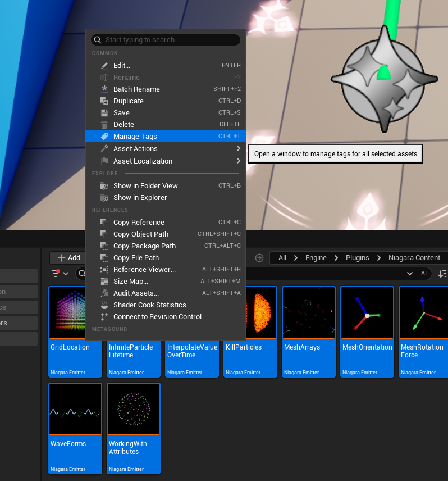Select the WaveForms emitter thumbnail

[75, 409]
